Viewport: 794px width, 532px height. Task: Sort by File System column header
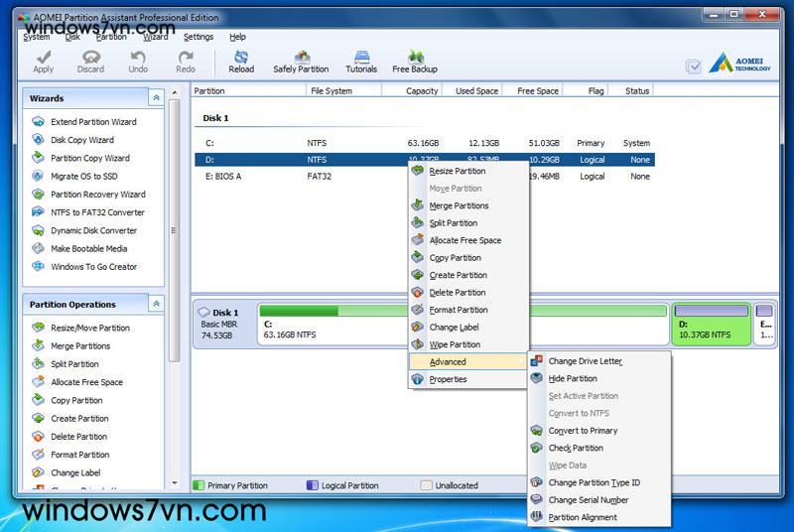[x=344, y=91]
